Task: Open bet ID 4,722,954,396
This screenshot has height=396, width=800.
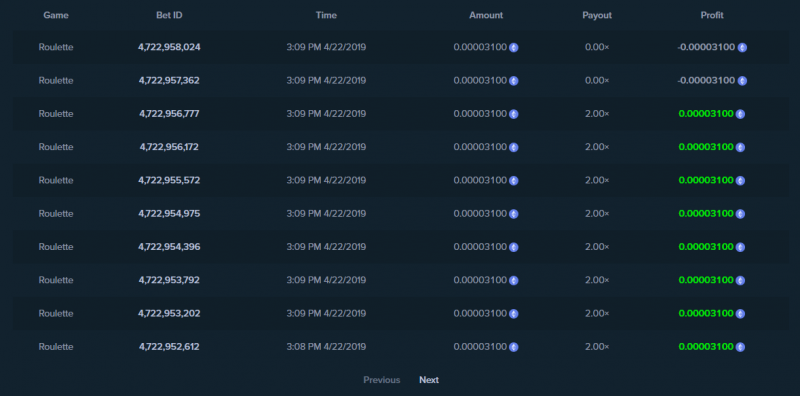Action: tap(169, 246)
